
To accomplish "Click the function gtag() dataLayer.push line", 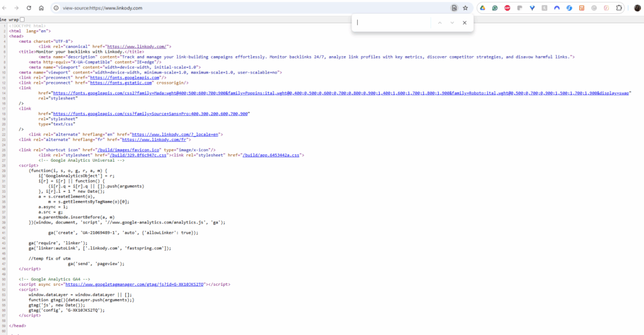I will 81,300.
